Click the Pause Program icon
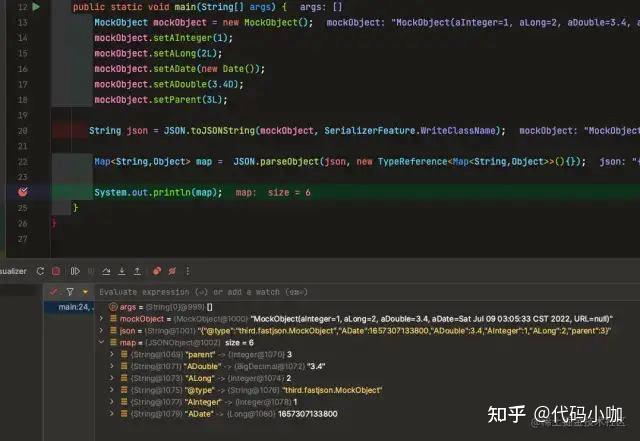 click(x=91, y=271)
